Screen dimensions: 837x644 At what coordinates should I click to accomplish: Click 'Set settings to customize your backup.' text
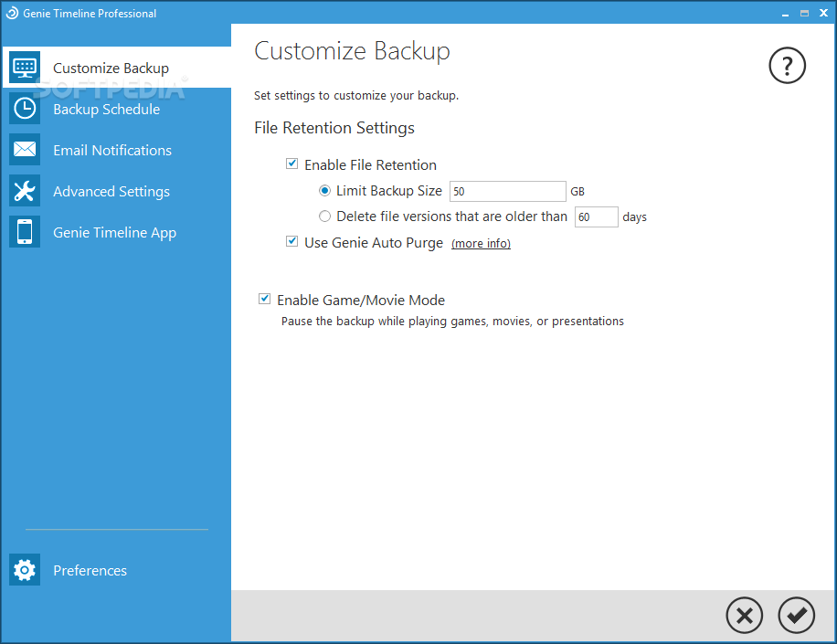tap(356, 96)
